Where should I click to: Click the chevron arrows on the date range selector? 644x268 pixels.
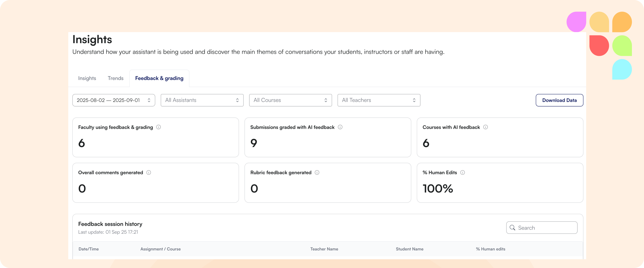[149, 100]
